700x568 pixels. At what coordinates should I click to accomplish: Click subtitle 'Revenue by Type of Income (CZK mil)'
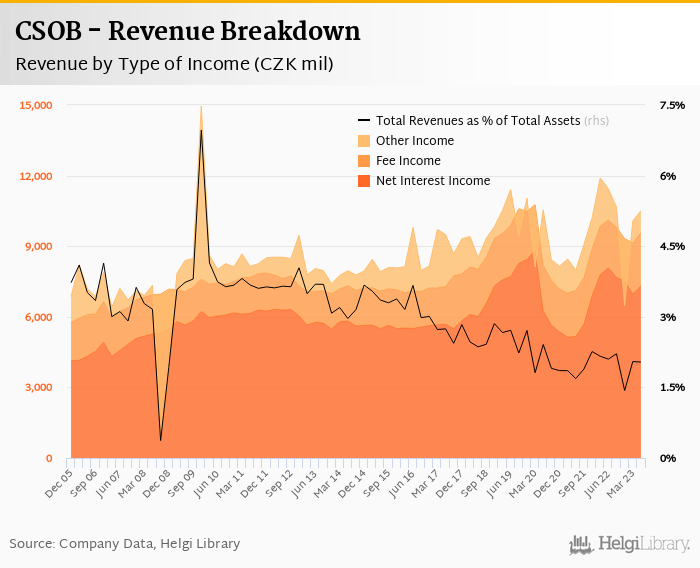174,64
